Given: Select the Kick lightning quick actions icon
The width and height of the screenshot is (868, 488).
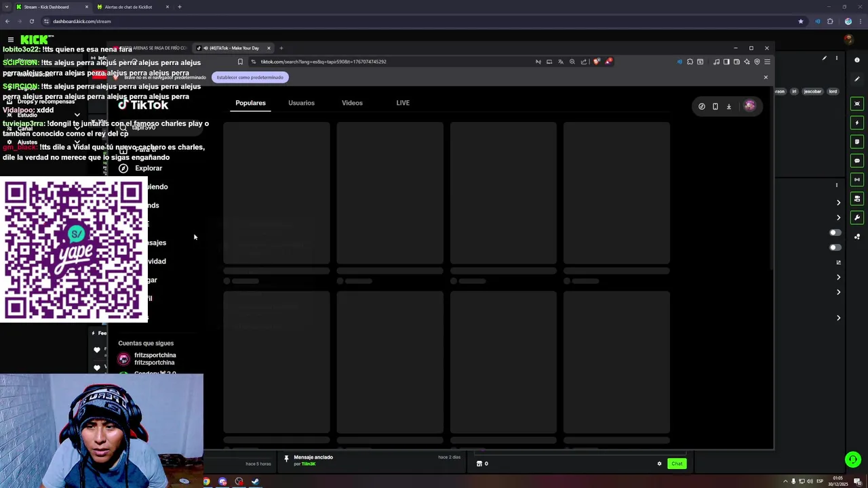Looking at the screenshot, I should tap(857, 123).
